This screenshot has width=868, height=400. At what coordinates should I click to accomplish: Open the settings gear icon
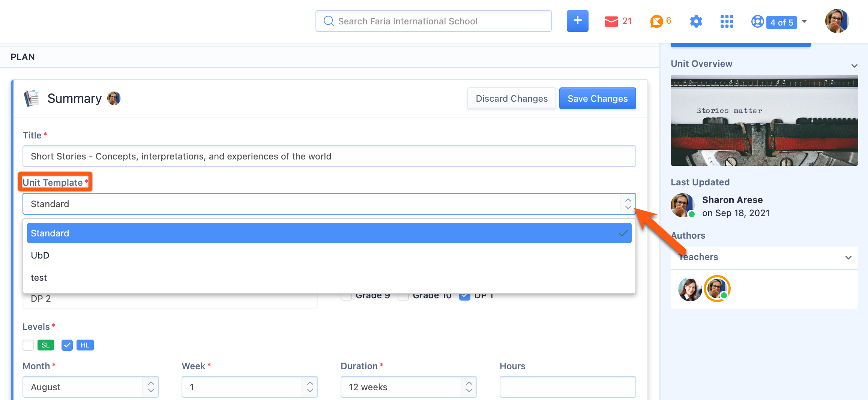(x=696, y=21)
